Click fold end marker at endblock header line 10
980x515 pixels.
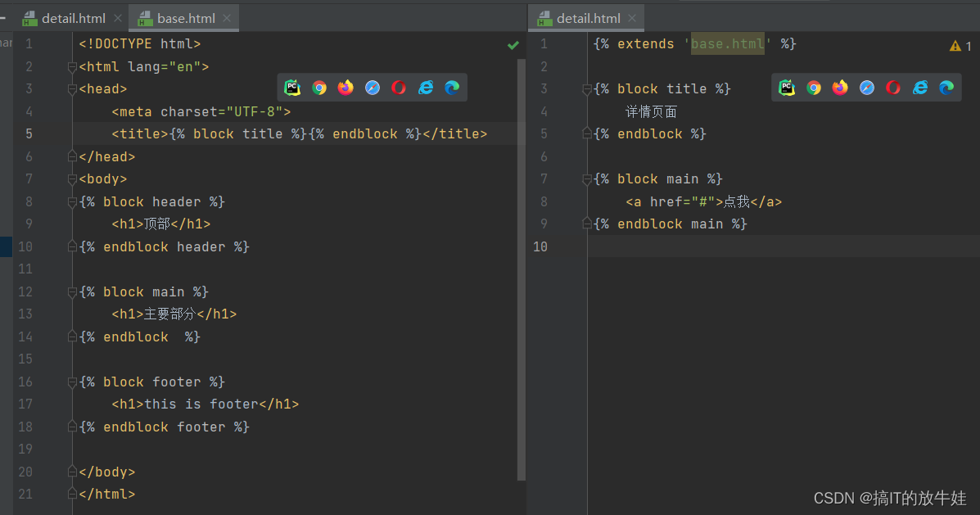click(x=72, y=246)
